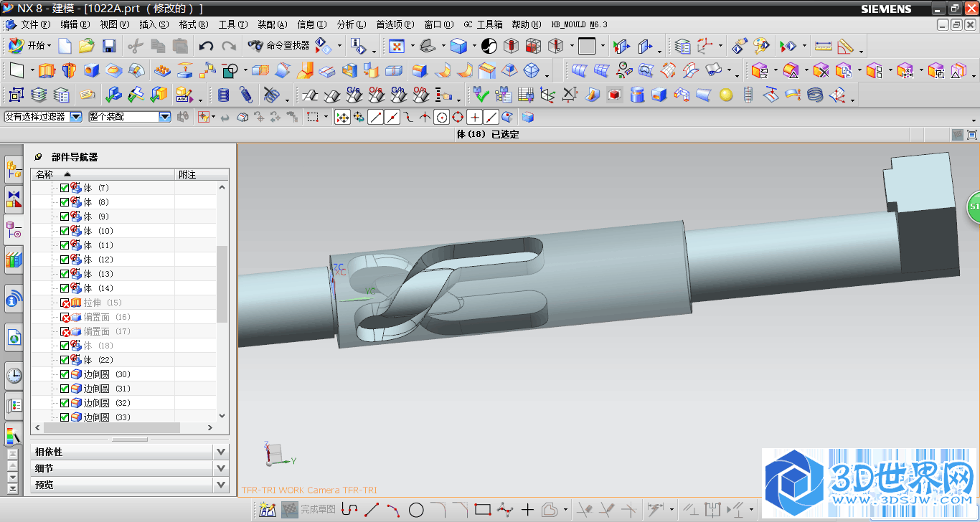The image size is (980, 522).
Task: Open the Command Finder binoculars tool
Action: (255, 46)
